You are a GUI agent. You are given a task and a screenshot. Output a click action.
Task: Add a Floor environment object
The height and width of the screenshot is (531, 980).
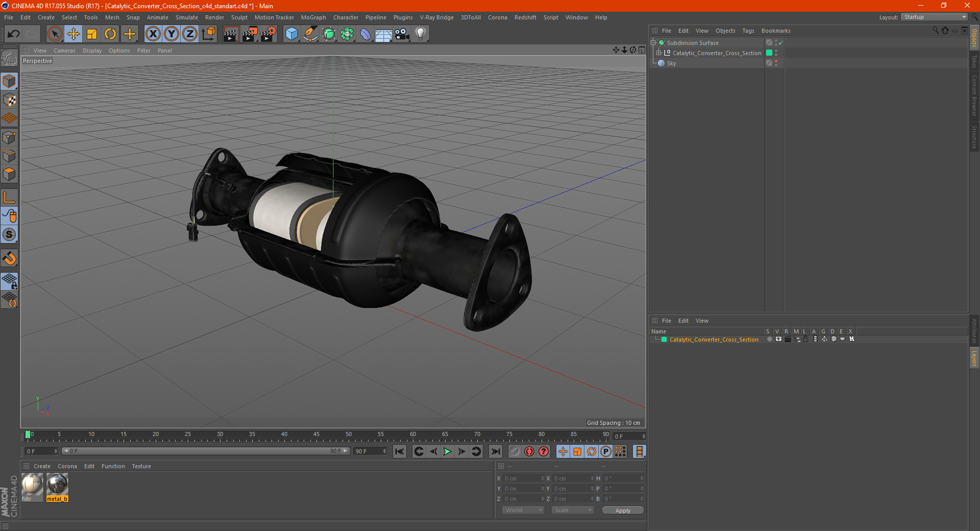[x=383, y=34]
